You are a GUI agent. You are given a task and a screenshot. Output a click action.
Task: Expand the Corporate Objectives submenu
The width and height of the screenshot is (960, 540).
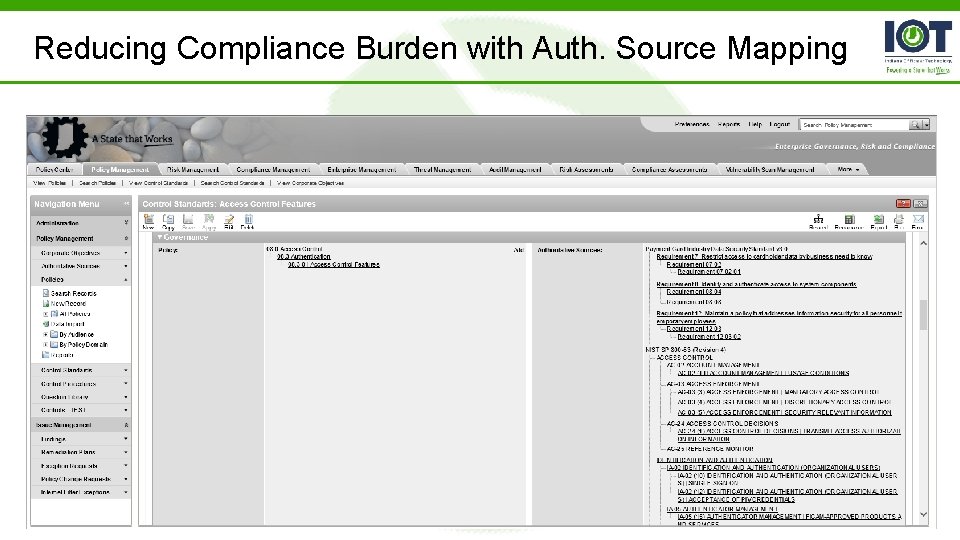pyautogui.click(x=126, y=252)
